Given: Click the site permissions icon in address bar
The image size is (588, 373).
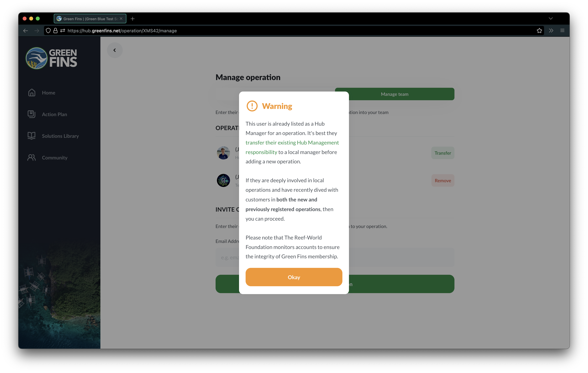Looking at the screenshot, I should (63, 31).
